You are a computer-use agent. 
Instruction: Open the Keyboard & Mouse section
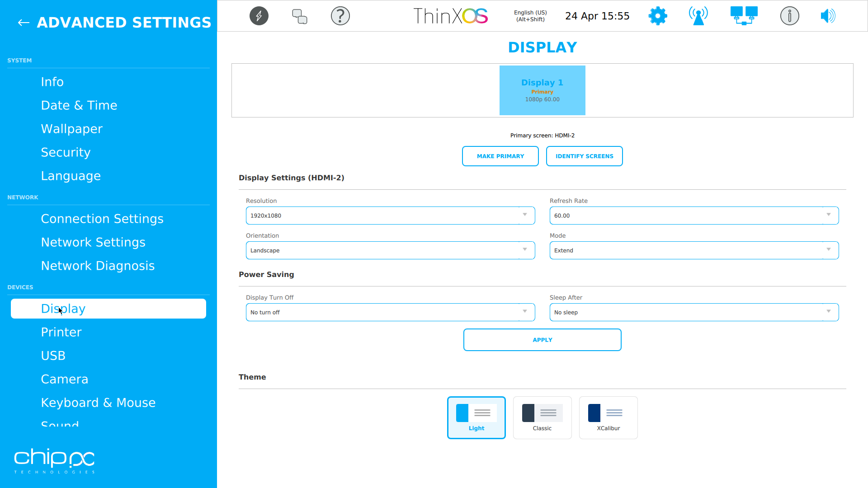click(x=98, y=402)
